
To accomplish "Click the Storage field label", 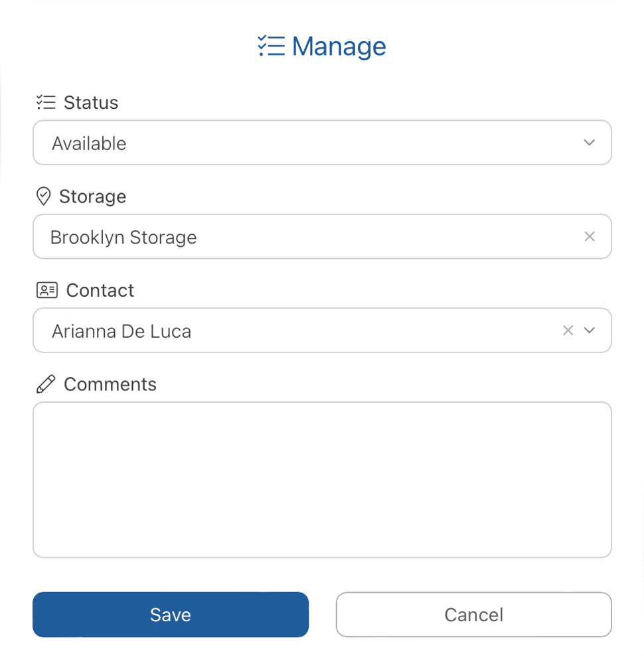I will tap(92, 196).
